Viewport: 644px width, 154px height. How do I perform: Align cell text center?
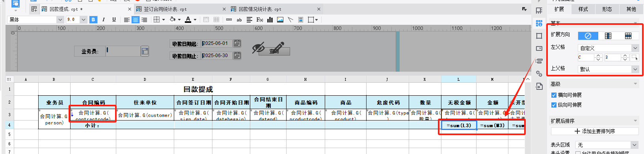[136, 20]
